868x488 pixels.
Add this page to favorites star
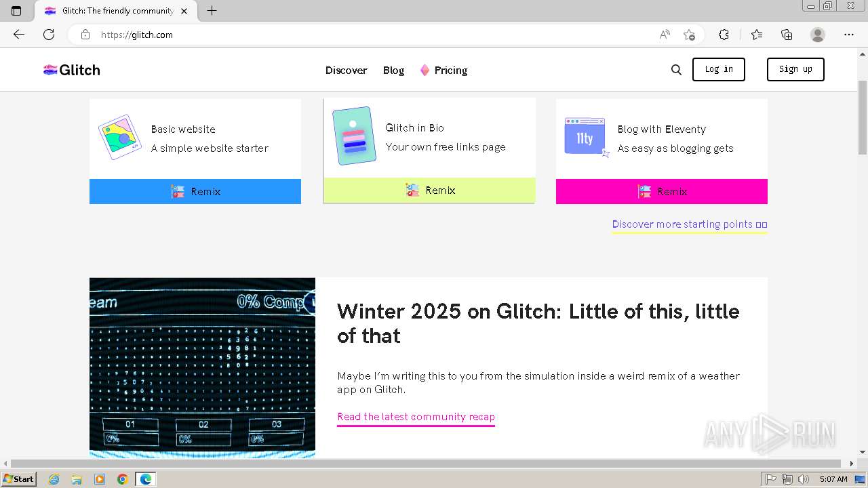(689, 35)
